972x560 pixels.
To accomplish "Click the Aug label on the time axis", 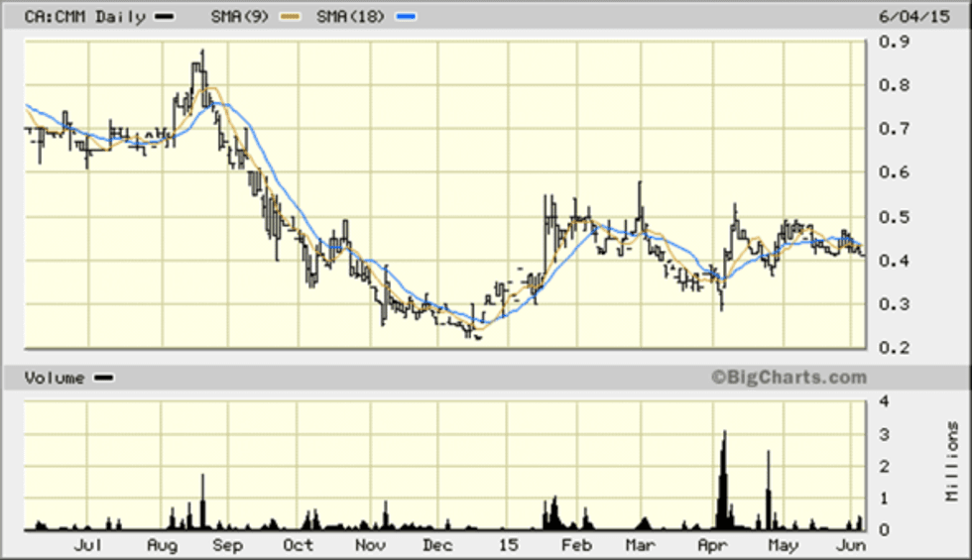I will (x=161, y=545).
